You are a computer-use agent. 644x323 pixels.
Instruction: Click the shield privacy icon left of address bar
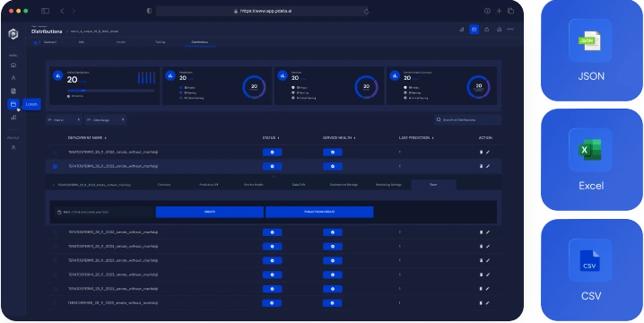tap(149, 11)
